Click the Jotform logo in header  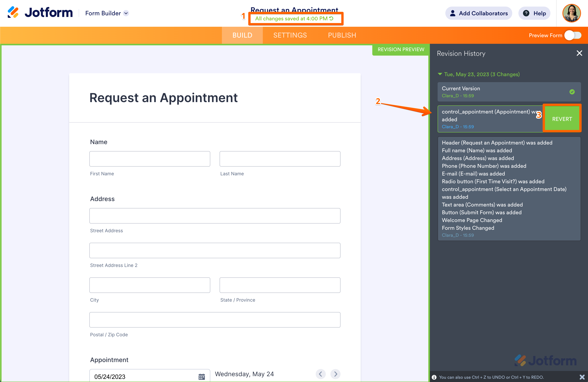coord(40,12)
